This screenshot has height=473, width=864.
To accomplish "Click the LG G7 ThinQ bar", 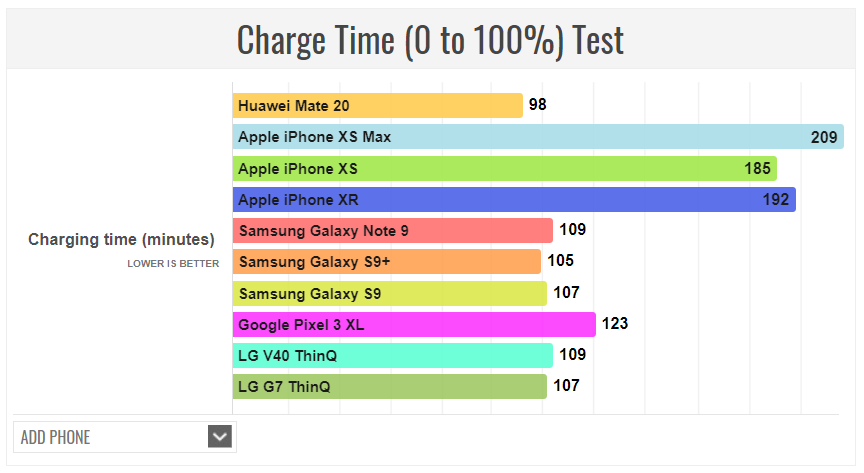I will 390,386.
